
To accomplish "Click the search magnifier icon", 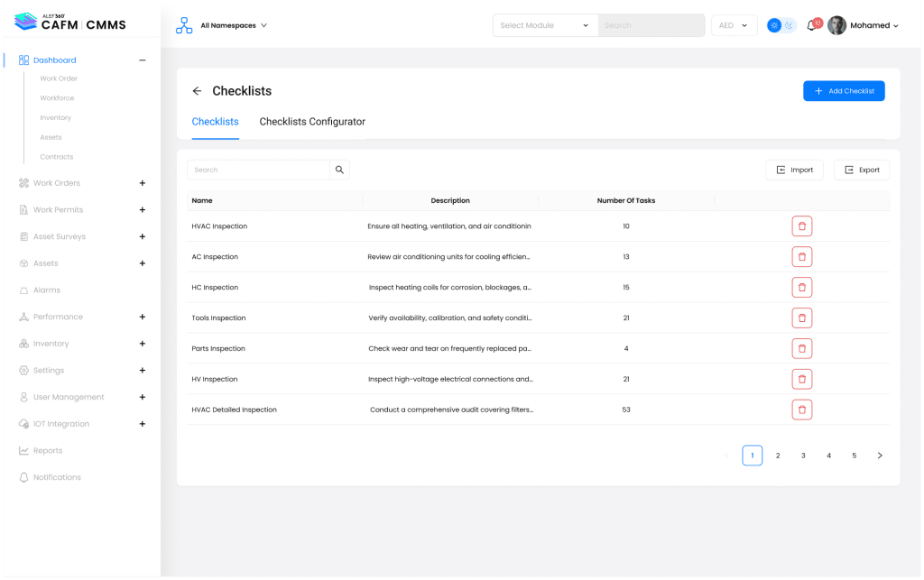I will (x=339, y=170).
